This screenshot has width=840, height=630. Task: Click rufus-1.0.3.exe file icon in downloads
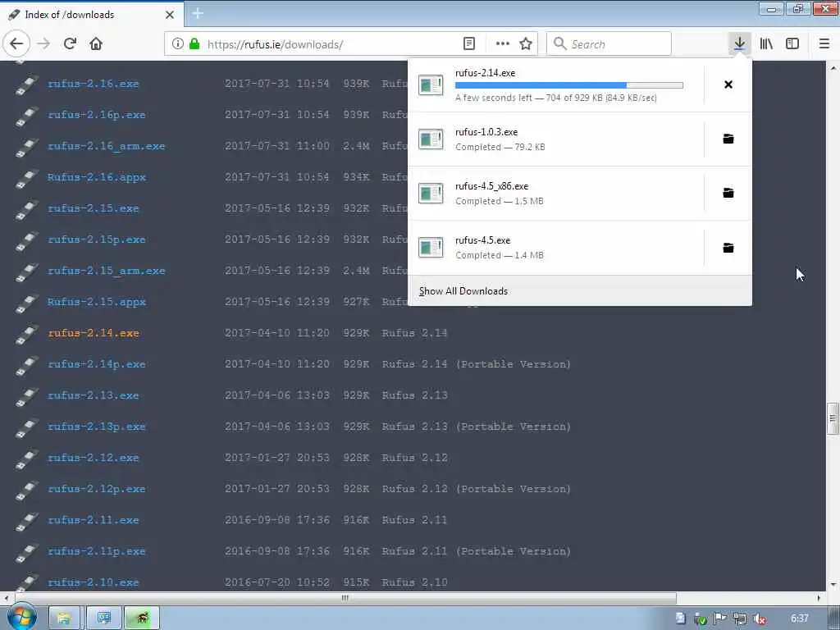[431, 139]
